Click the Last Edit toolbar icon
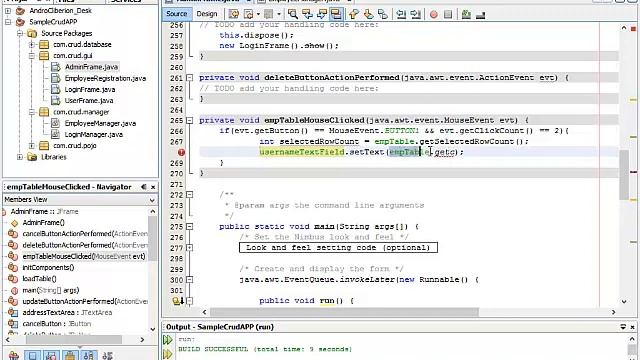 pos(233,14)
